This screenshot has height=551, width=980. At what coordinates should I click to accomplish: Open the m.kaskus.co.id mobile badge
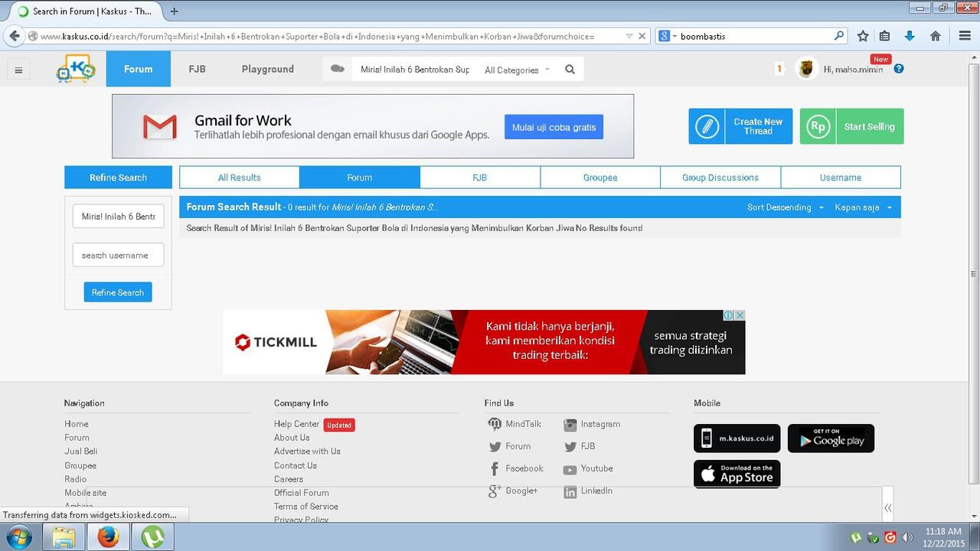click(737, 439)
